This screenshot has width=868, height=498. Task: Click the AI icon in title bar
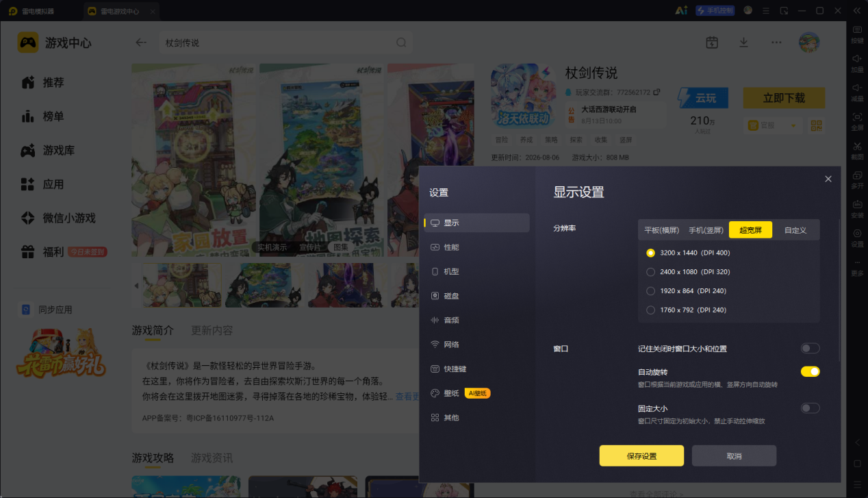coord(681,10)
